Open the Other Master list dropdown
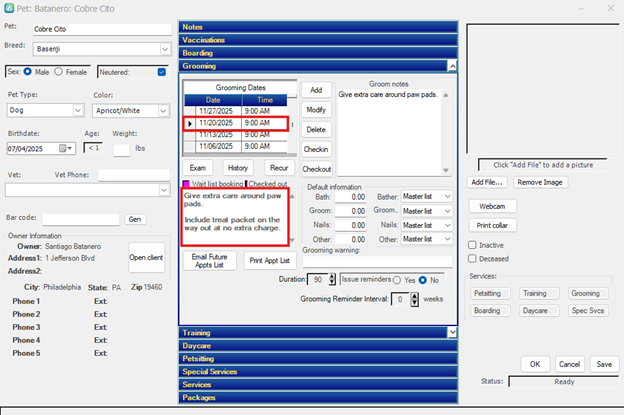The height and width of the screenshot is (415, 624). (448, 239)
